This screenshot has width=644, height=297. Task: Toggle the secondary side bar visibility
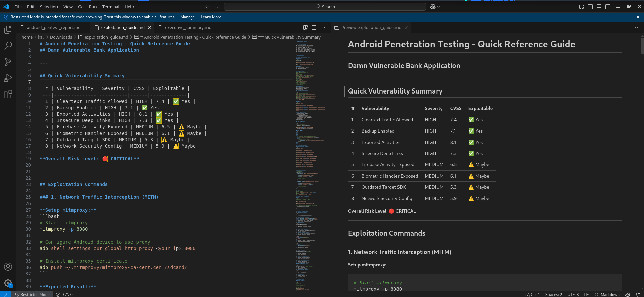click(608, 7)
